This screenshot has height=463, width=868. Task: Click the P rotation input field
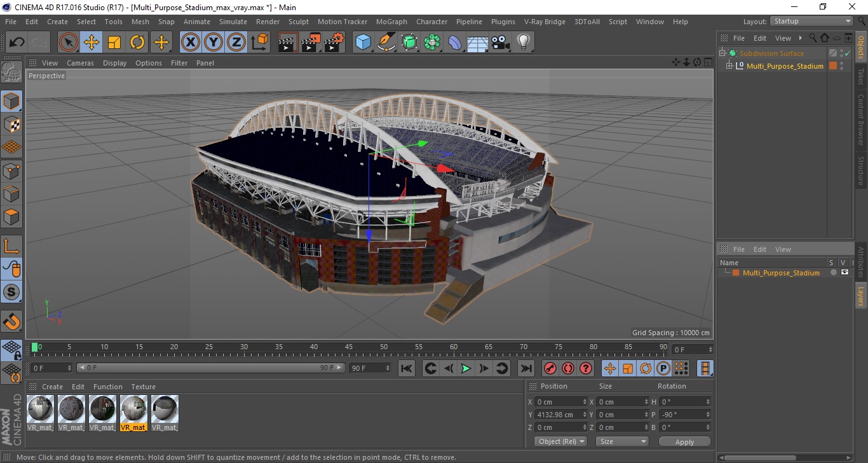point(684,415)
